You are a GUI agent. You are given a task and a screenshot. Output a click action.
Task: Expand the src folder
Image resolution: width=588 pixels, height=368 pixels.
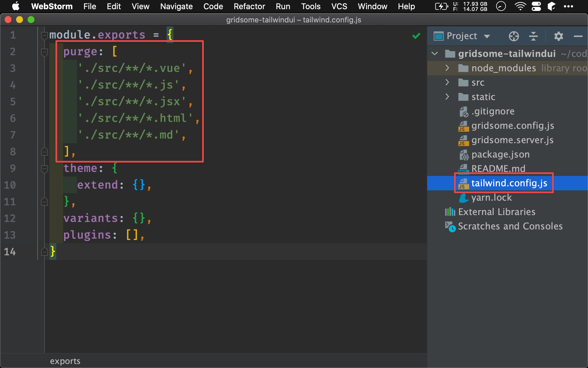tap(447, 82)
